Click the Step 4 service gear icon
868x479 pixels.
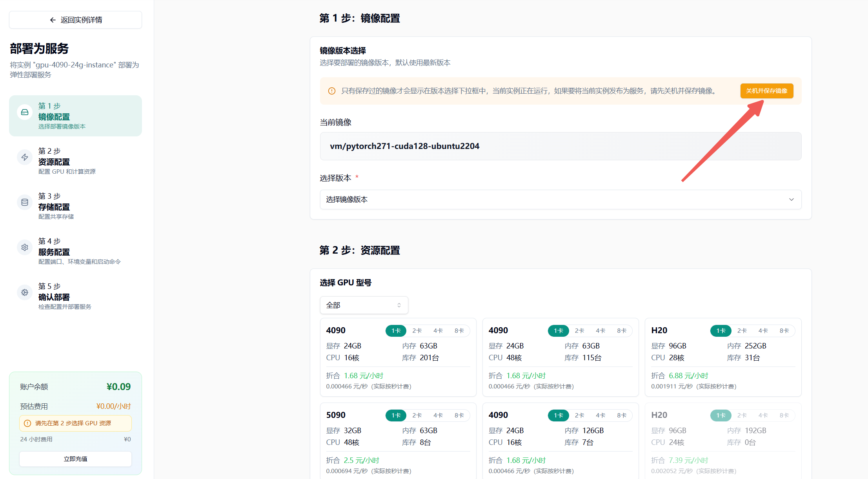coord(25,247)
